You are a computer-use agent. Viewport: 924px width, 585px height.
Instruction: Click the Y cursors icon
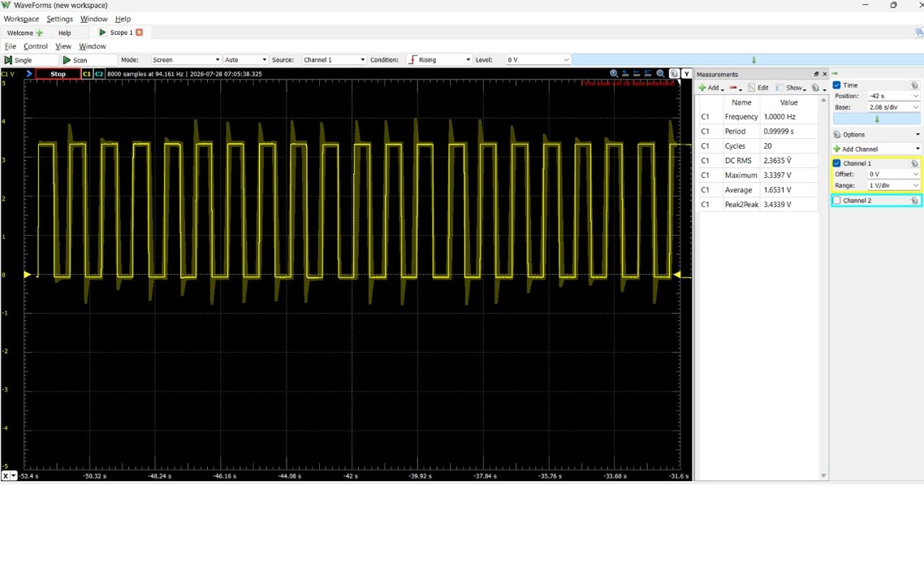[687, 74]
